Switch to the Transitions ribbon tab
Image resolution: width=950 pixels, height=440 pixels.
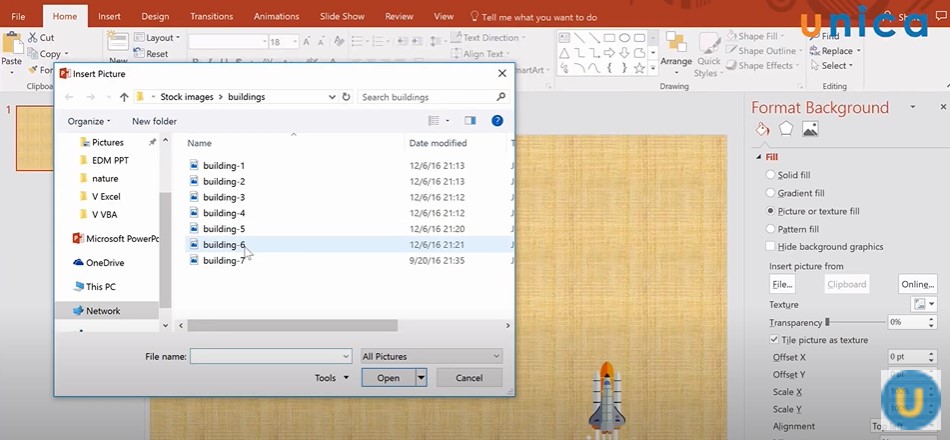click(x=211, y=16)
